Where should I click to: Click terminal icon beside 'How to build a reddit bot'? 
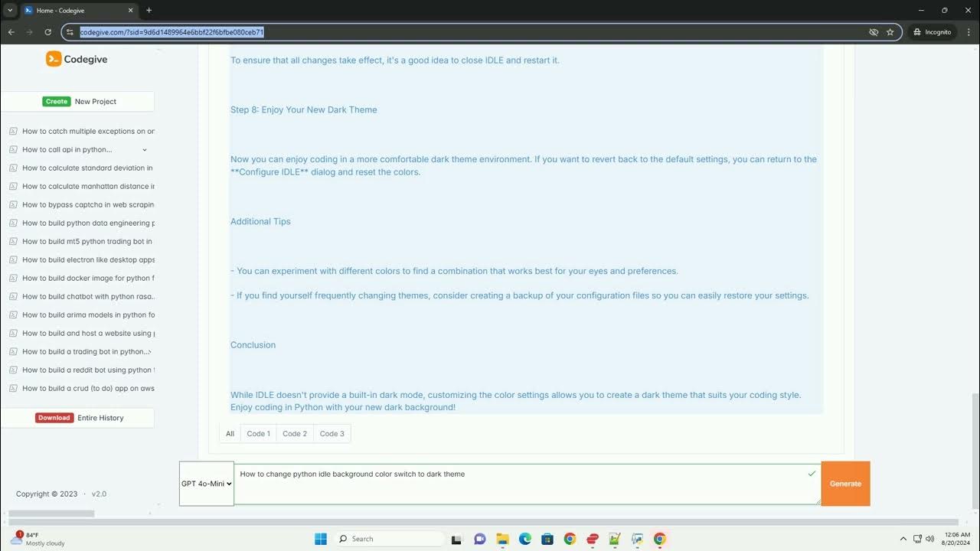point(13,370)
